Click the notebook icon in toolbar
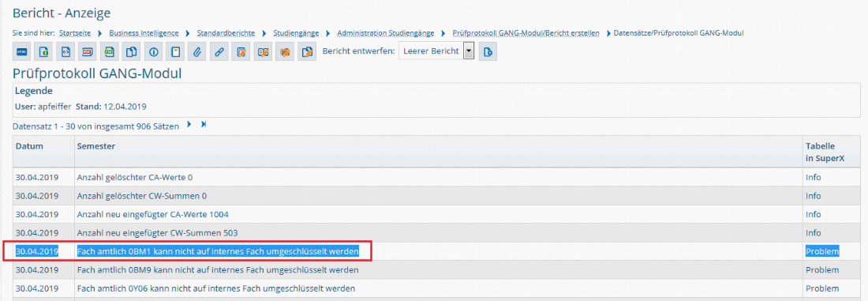The height and width of the screenshot is (301, 868). pyautogui.click(x=175, y=51)
